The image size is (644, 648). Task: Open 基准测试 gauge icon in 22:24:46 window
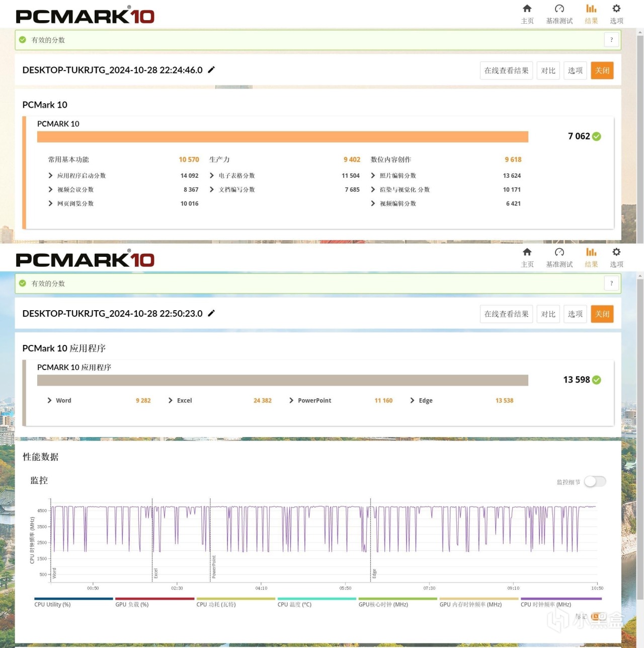tap(559, 9)
